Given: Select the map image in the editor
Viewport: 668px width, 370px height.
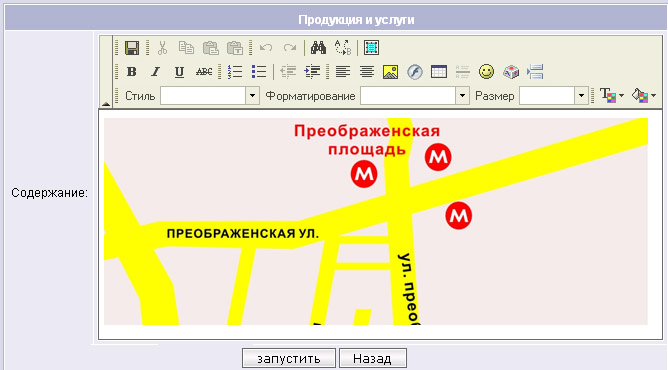Looking at the screenshot, I should click(x=376, y=221).
